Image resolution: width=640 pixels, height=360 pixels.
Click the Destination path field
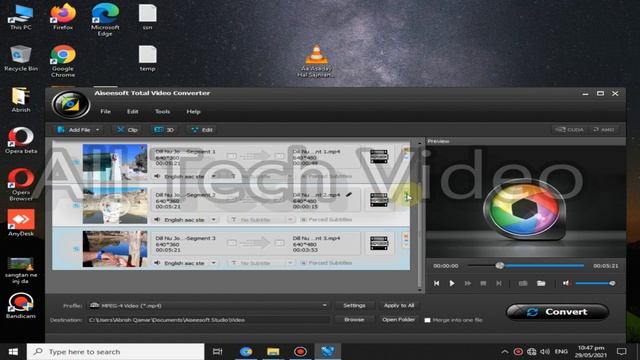pos(209,320)
